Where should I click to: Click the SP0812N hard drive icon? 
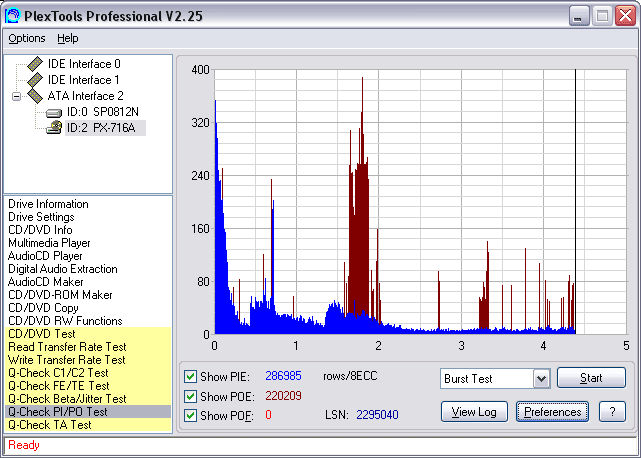[54, 112]
